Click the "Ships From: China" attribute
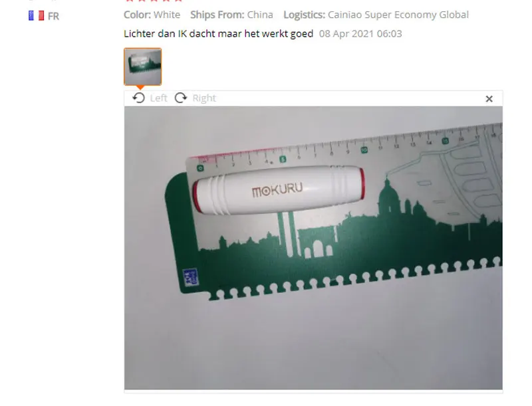The image size is (532, 406). 231,15
